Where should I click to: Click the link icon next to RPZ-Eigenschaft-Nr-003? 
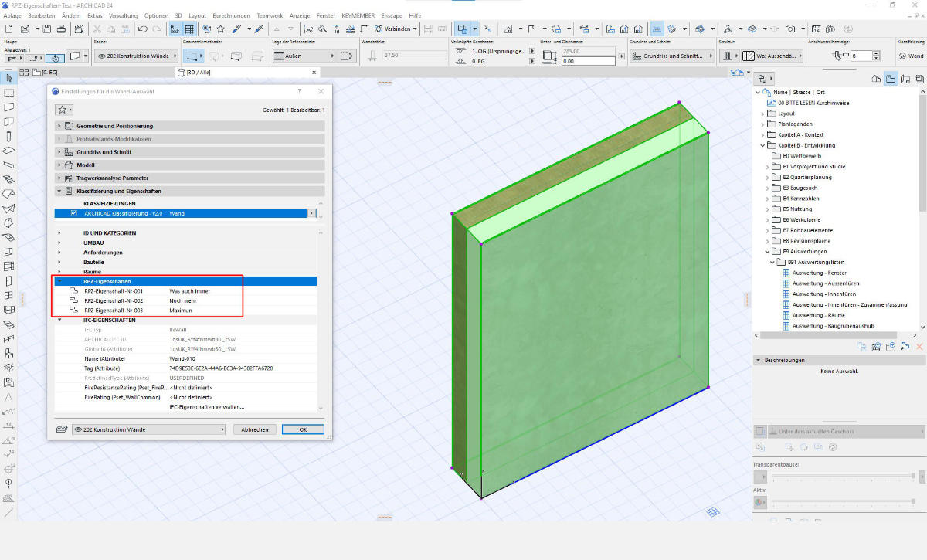[x=74, y=310]
